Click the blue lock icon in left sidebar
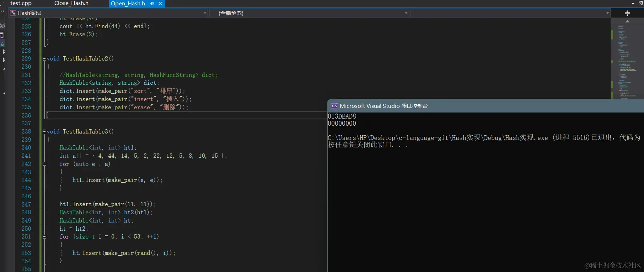The height and width of the screenshot is (272, 644). (2, 44)
